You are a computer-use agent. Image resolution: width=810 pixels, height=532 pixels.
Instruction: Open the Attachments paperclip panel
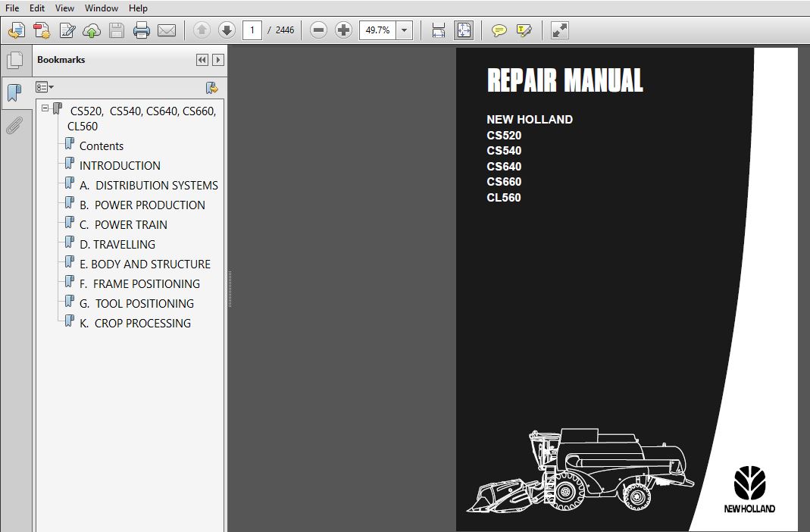[x=15, y=126]
